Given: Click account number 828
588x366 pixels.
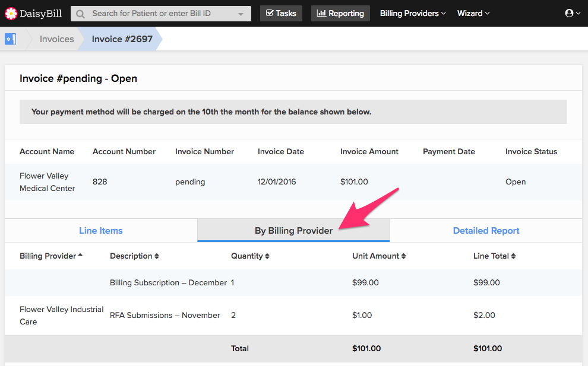Looking at the screenshot, I should pyautogui.click(x=100, y=182).
